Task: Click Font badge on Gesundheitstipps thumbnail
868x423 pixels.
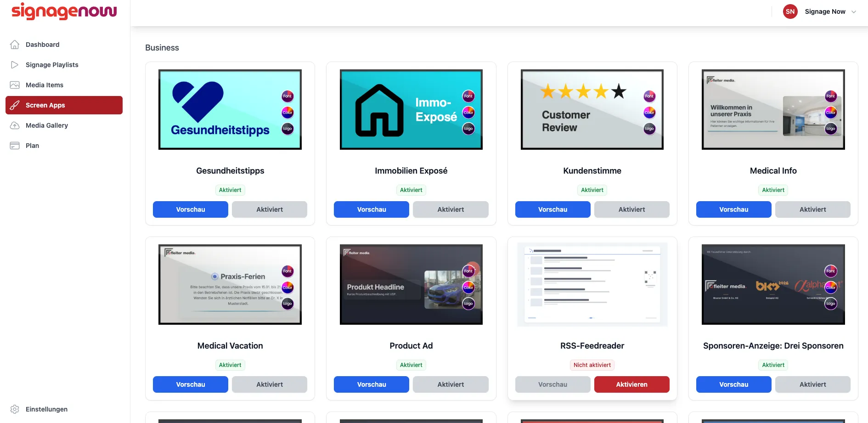Action: [287, 96]
